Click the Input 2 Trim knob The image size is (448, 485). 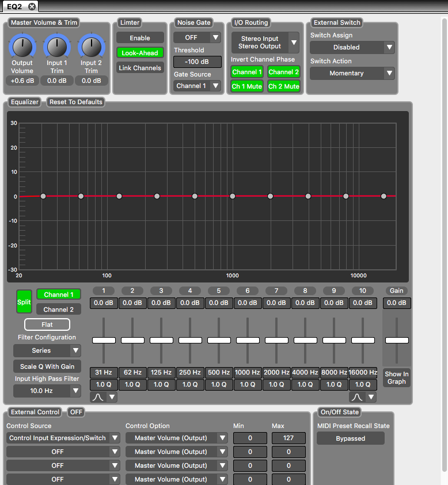click(x=91, y=47)
